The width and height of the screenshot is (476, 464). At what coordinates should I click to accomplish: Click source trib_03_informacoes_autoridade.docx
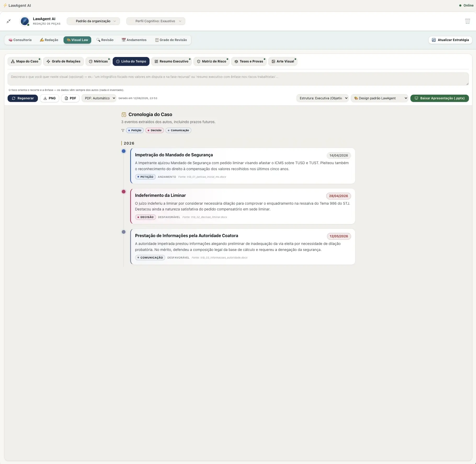pos(220,258)
